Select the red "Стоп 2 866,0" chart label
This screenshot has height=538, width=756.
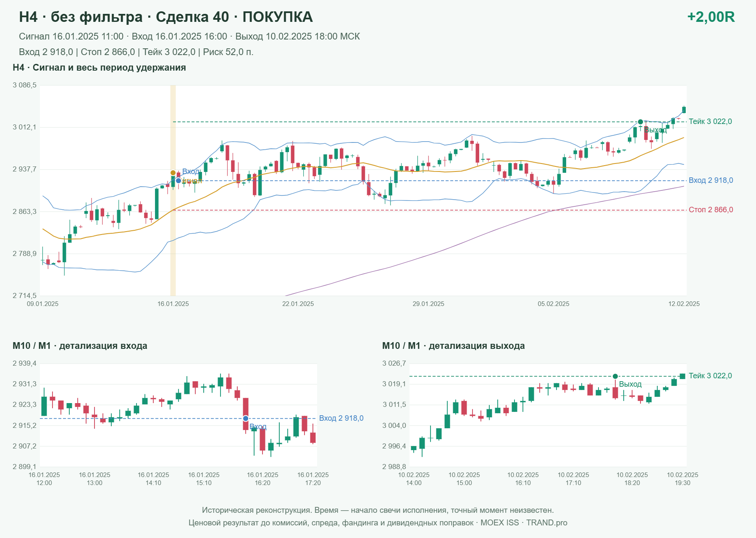711,210
